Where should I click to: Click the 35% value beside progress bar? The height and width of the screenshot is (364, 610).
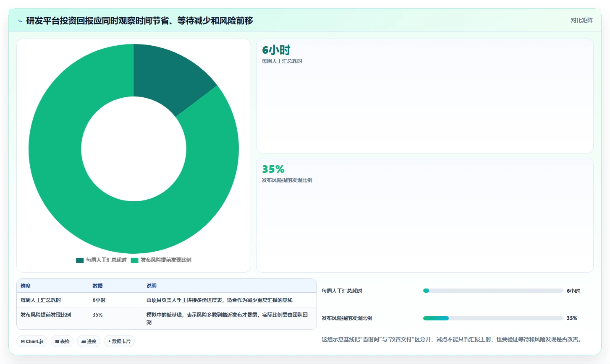572,318
